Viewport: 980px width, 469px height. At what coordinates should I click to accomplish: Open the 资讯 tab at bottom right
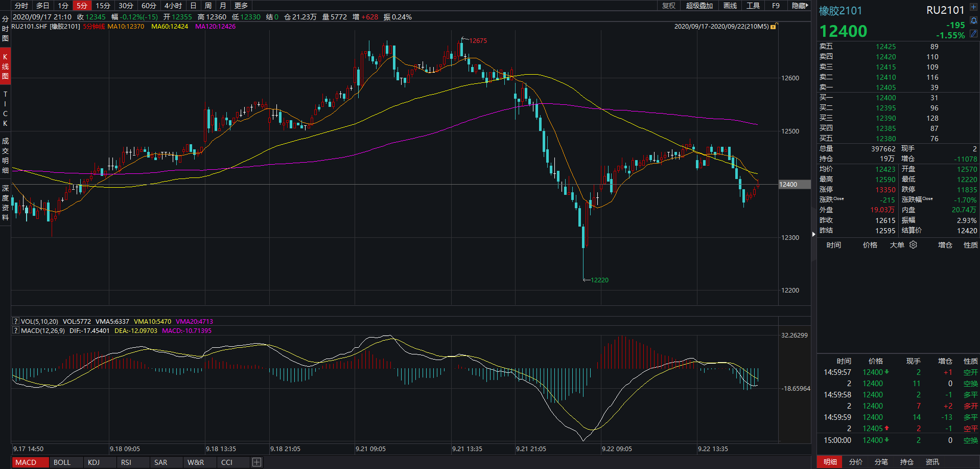coord(932,462)
